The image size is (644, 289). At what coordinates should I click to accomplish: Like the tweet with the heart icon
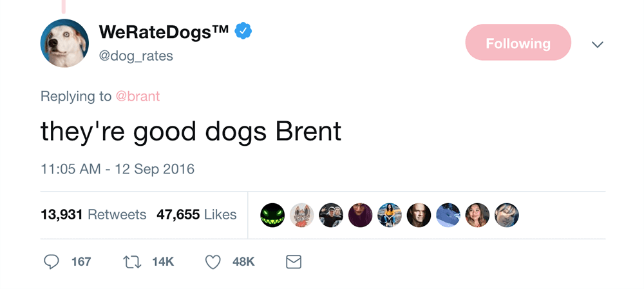(x=213, y=262)
